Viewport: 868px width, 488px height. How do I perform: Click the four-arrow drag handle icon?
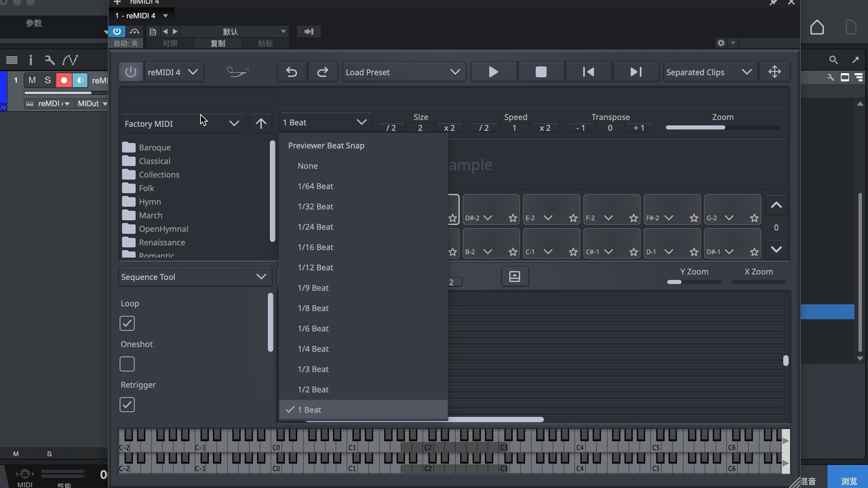coord(774,72)
